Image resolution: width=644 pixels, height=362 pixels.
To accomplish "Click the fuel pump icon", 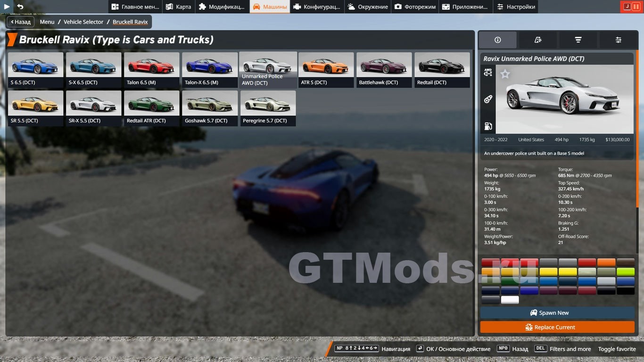I will (x=488, y=126).
